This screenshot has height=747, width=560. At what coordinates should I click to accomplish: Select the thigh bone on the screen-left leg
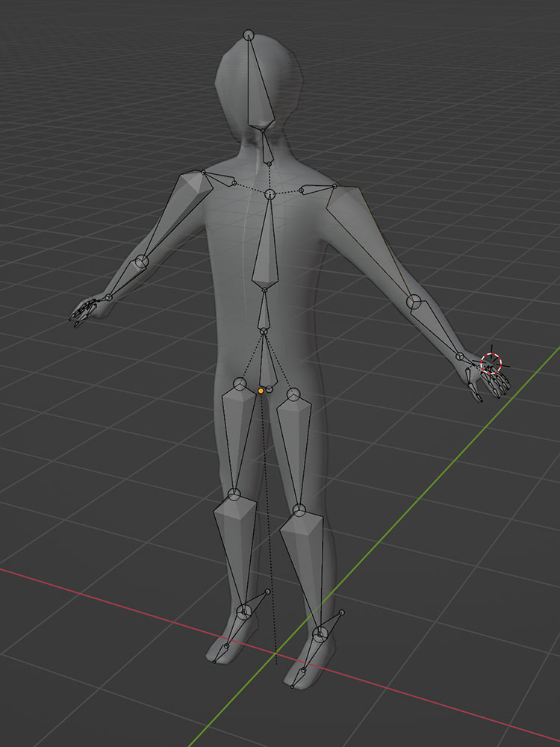(x=237, y=433)
